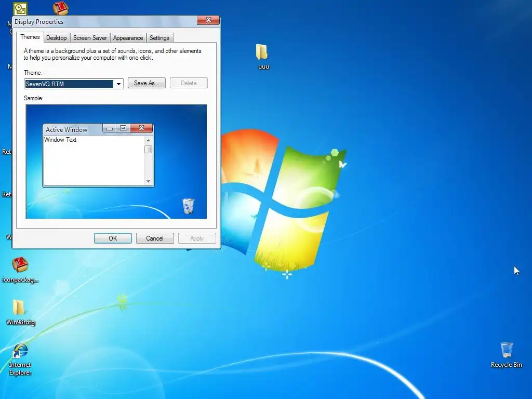The width and height of the screenshot is (532, 399).
Task: Select the green-yellow icon in top-left corner
Action: 20,9
